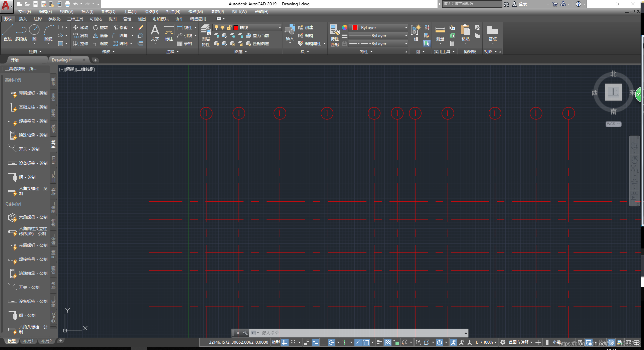
Task: Click the 移动 (Move) tool
Action: click(x=80, y=27)
